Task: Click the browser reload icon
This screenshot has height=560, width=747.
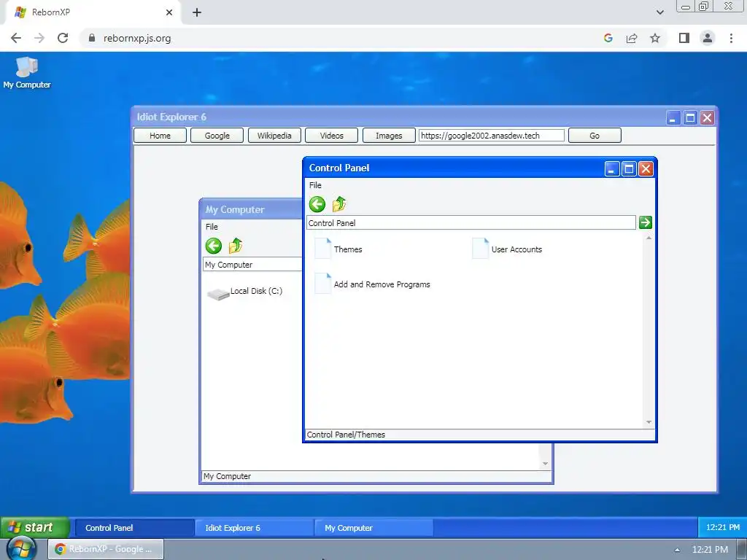Action: (x=63, y=38)
